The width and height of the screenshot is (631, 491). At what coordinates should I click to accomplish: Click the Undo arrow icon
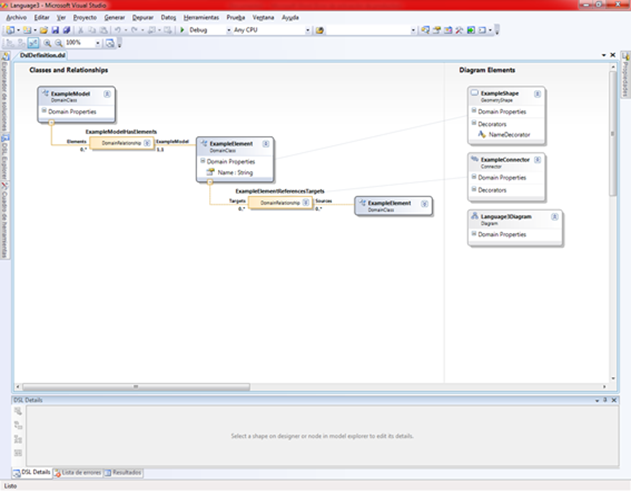point(118,30)
